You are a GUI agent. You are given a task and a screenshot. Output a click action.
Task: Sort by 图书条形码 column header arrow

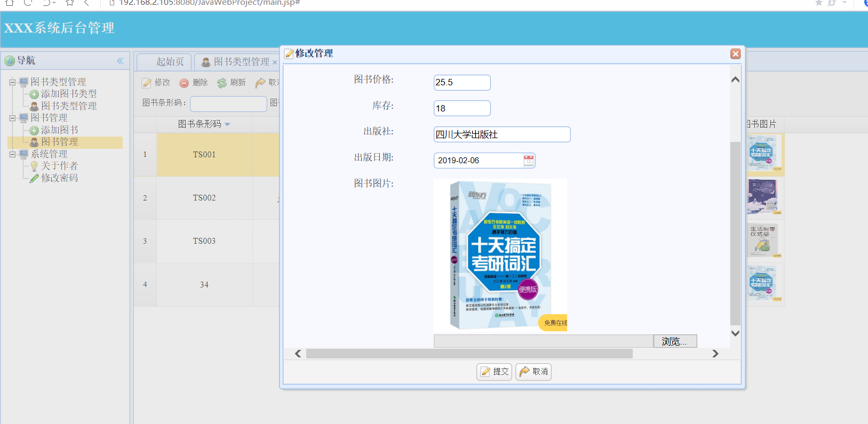[227, 124]
